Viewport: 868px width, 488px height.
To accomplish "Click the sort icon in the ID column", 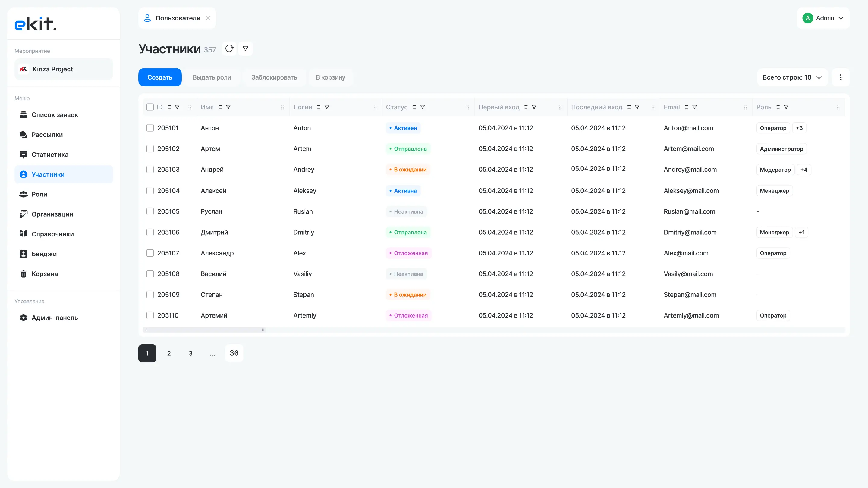I will (169, 107).
